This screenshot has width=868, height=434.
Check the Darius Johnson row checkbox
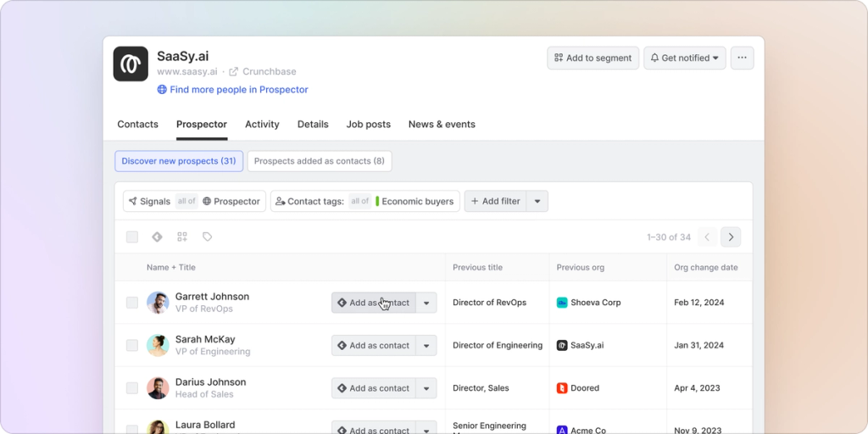pos(131,388)
